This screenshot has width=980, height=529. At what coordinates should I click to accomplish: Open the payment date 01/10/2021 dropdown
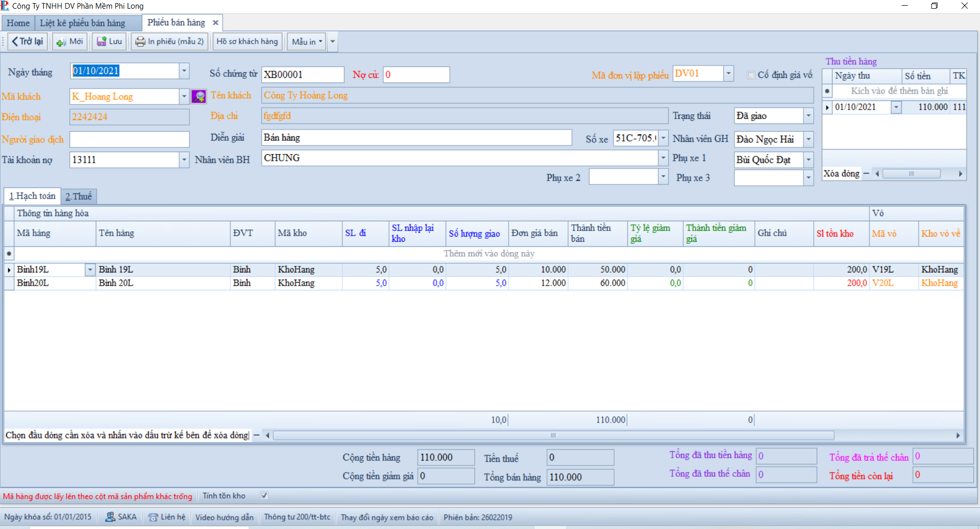[x=896, y=107]
